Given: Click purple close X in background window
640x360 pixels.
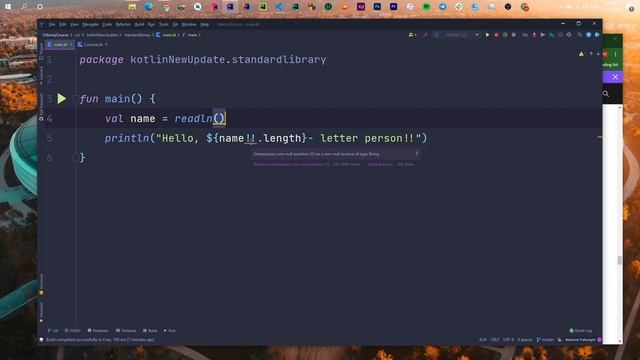Looking at the screenshot, I should click(615, 77).
